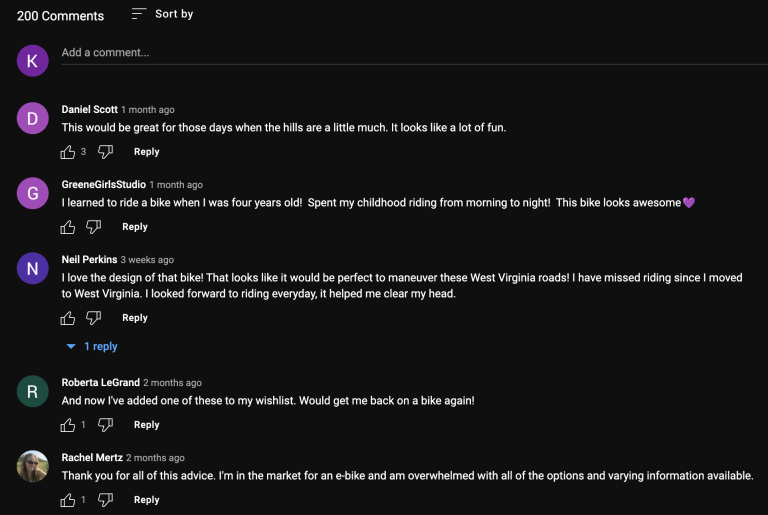
Task: Reply to Daniel Scott's comment
Action: click(x=146, y=152)
